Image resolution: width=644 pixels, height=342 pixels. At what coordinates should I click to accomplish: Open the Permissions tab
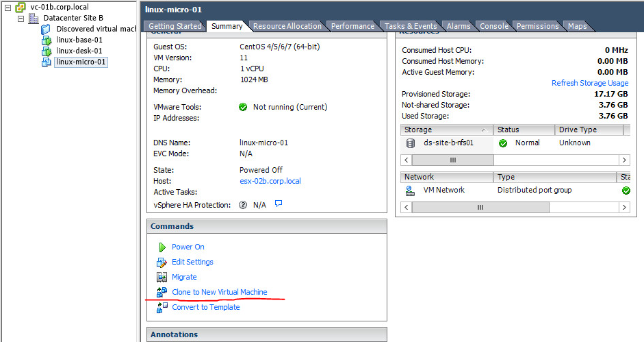[x=538, y=26]
